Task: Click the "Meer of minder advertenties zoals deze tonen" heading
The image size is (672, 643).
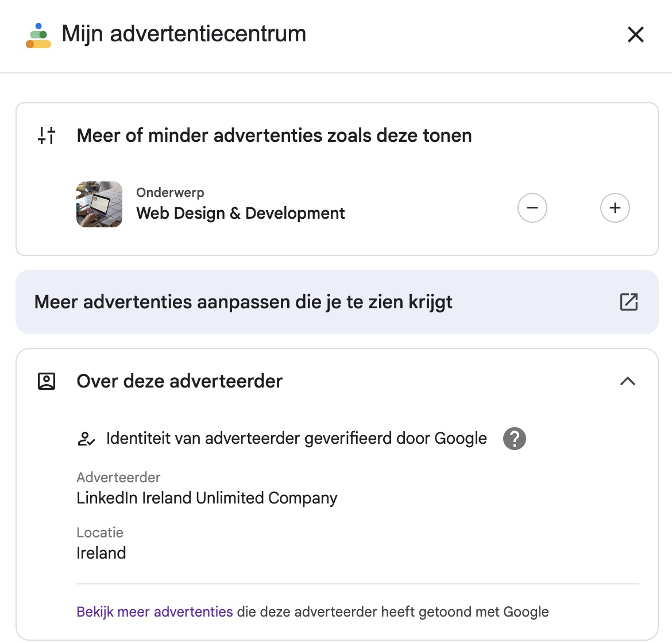Action: (274, 135)
